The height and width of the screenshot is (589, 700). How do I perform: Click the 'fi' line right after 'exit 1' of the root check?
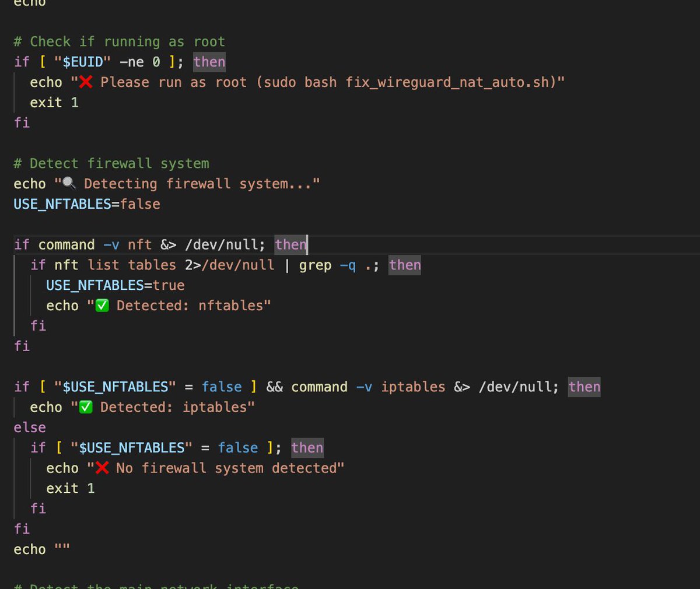[22, 123]
